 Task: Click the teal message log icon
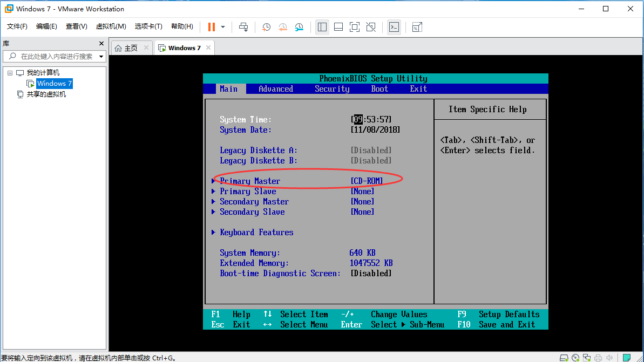coord(627,358)
